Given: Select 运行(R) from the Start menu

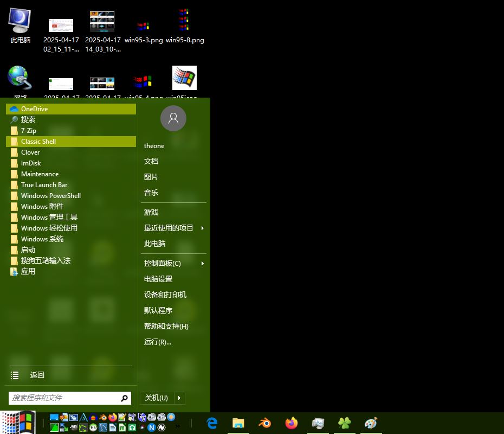Looking at the screenshot, I should pos(157,342).
